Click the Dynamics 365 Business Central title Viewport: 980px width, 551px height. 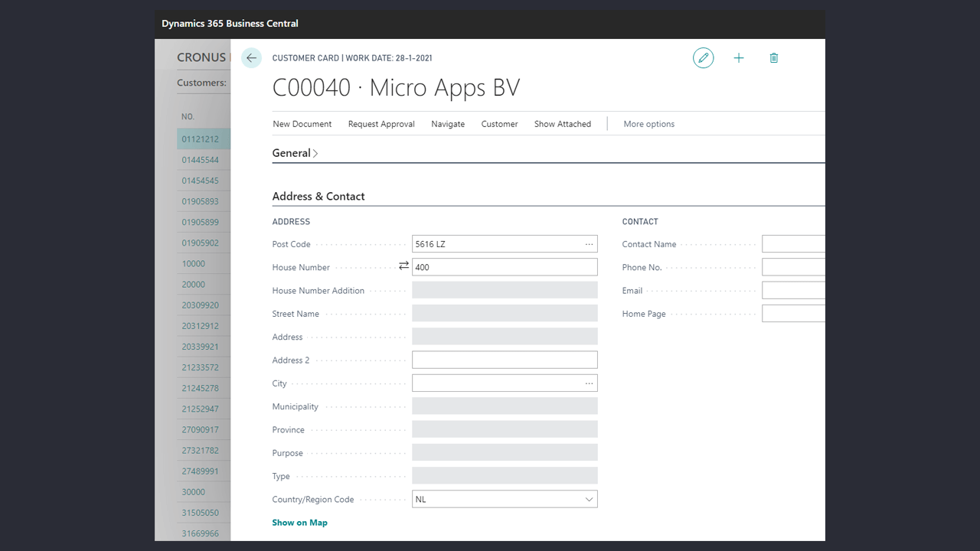[x=230, y=24]
